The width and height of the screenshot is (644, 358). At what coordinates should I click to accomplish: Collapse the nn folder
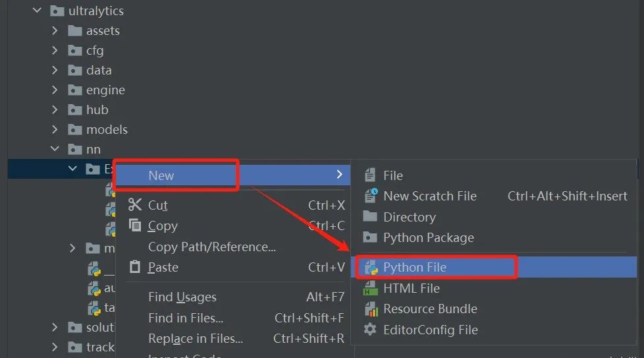pyautogui.click(x=55, y=149)
